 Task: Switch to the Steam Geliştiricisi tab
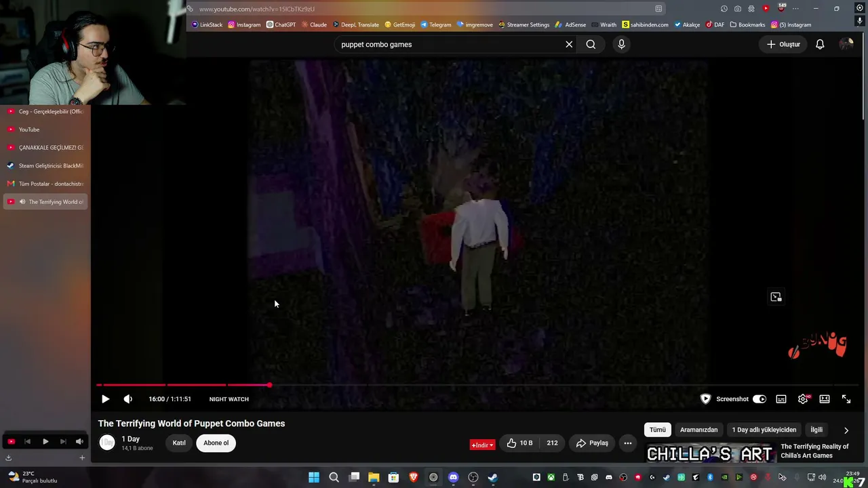46,165
